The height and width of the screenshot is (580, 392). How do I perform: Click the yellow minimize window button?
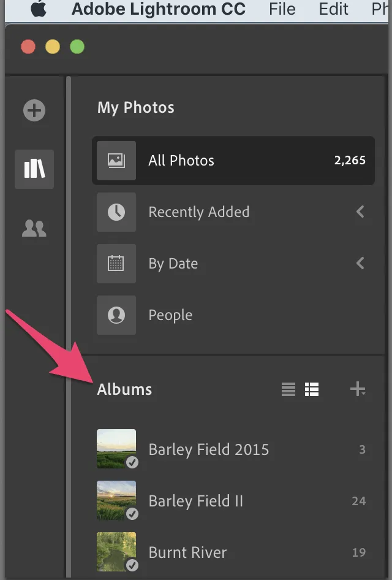click(53, 47)
